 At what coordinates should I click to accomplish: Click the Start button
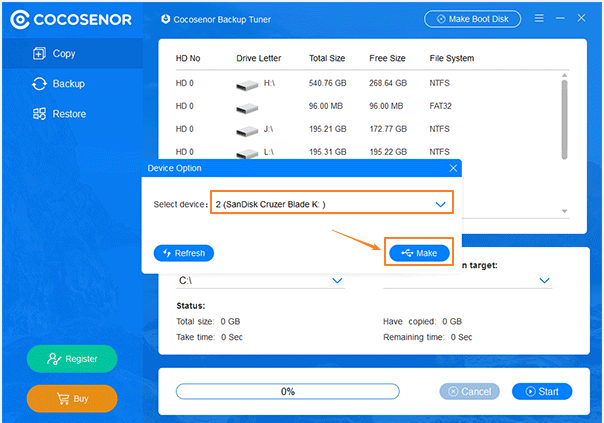tap(542, 391)
